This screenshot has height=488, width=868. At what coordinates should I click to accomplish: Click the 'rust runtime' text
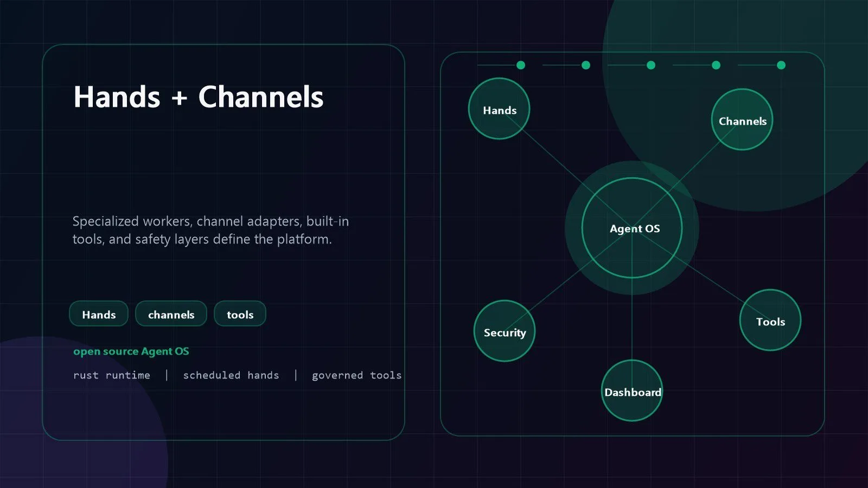point(112,375)
